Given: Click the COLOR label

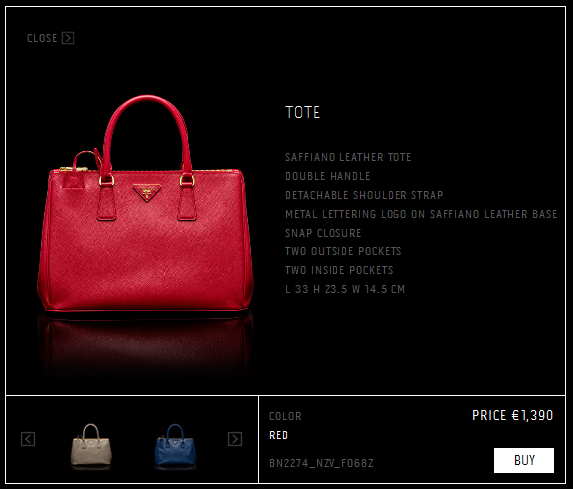Looking at the screenshot, I should 285,416.
